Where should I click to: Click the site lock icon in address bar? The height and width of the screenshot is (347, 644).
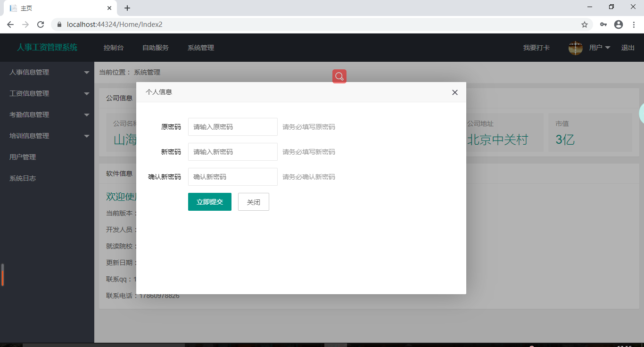click(59, 25)
